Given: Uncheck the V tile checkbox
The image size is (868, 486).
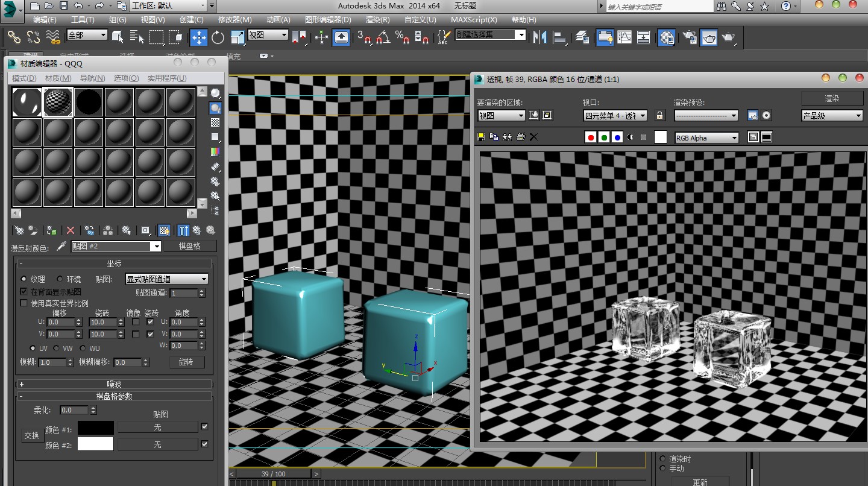Looking at the screenshot, I should pos(150,334).
